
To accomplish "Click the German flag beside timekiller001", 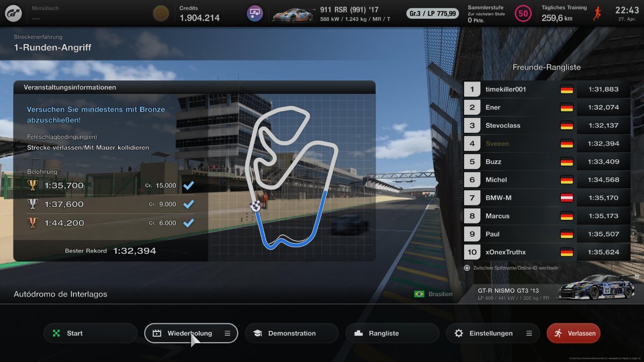I will pos(567,90).
